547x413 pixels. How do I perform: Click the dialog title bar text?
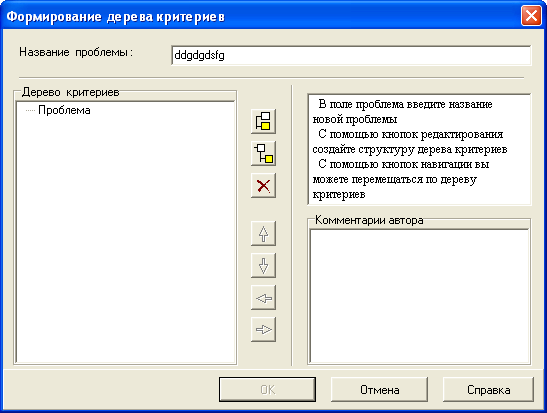115,16
